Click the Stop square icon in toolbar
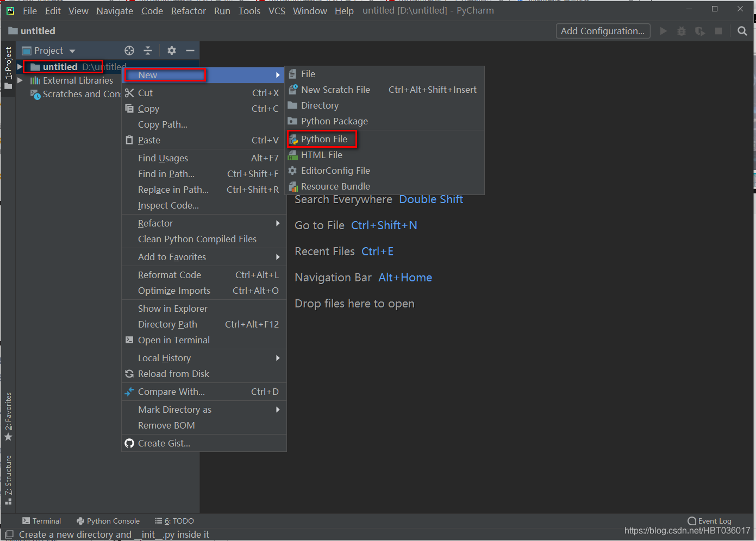Viewport: 756px width, 541px height. (718, 31)
